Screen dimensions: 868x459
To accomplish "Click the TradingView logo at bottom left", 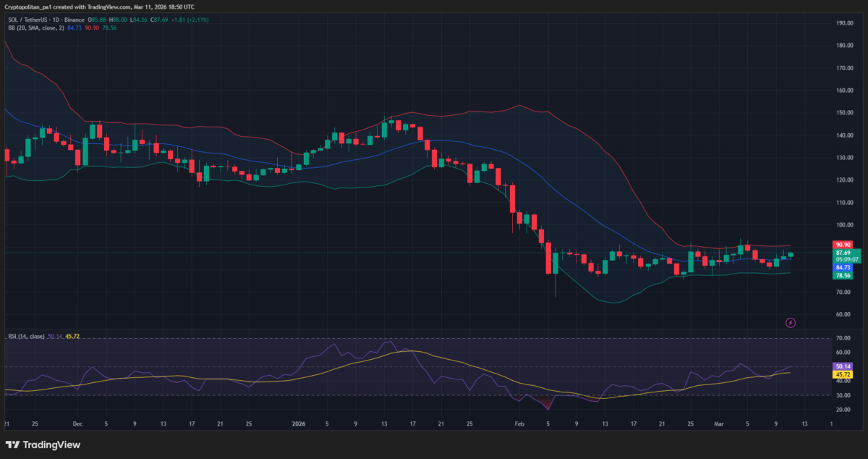I will tap(43, 445).
